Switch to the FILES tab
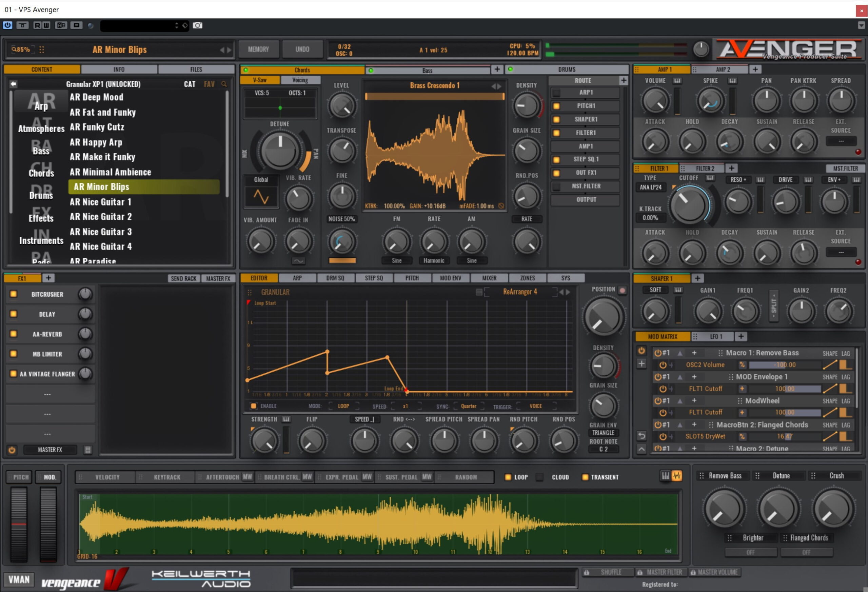The height and width of the screenshot is (592, 868). pyautogui.click(x=196, y=70)
